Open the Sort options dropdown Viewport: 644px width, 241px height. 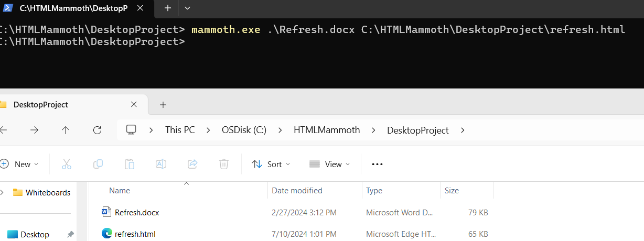(x=271, y=164)
